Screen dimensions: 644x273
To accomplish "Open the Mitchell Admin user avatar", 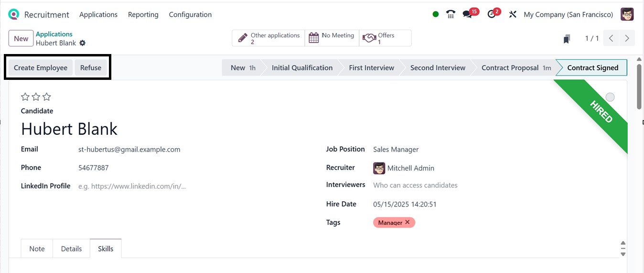I will pyautogui.click(x=627, y=14).
